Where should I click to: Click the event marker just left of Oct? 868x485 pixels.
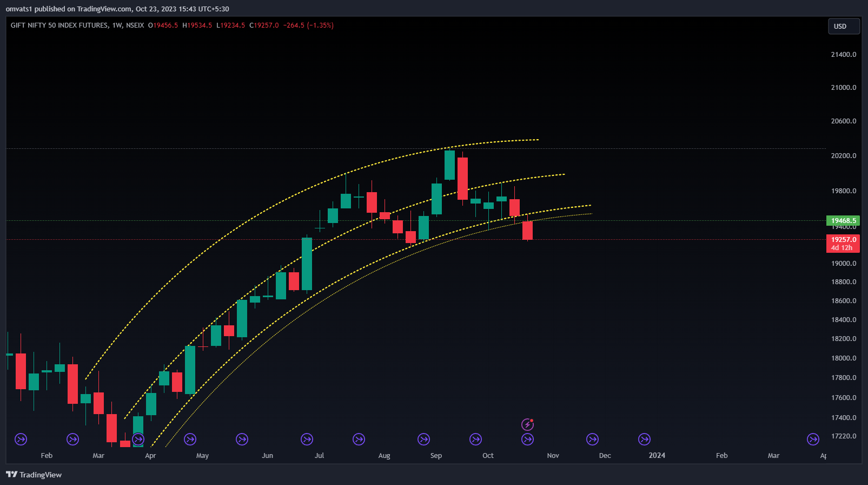click(475, 439)
